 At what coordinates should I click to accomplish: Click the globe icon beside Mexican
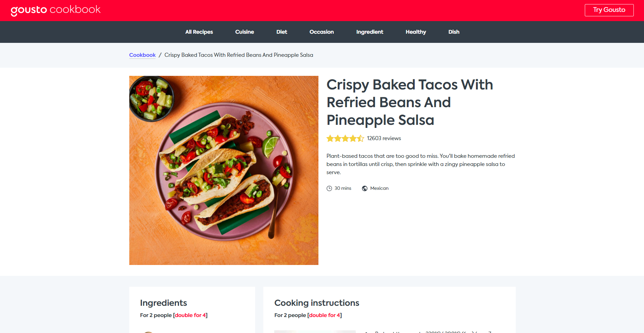click(x=365, y=188)
